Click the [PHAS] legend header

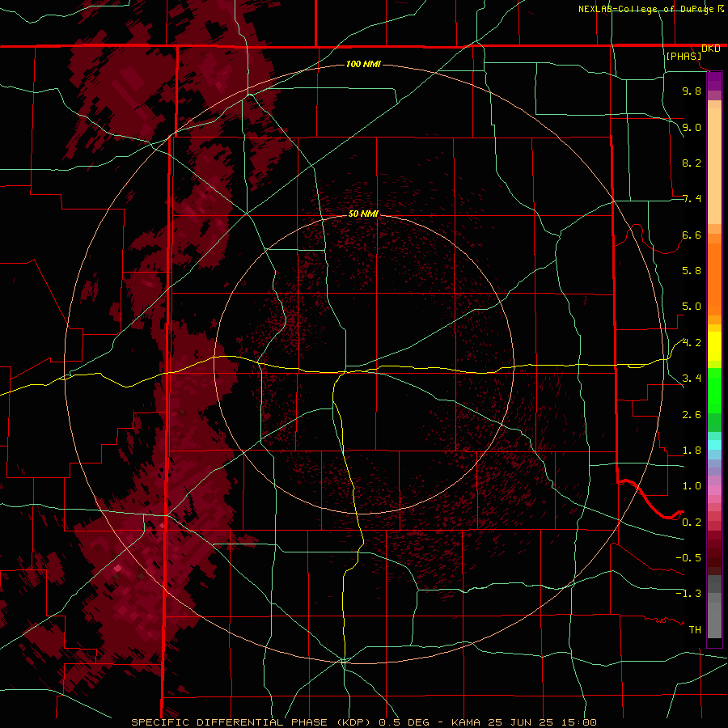[x=684, y=56]
